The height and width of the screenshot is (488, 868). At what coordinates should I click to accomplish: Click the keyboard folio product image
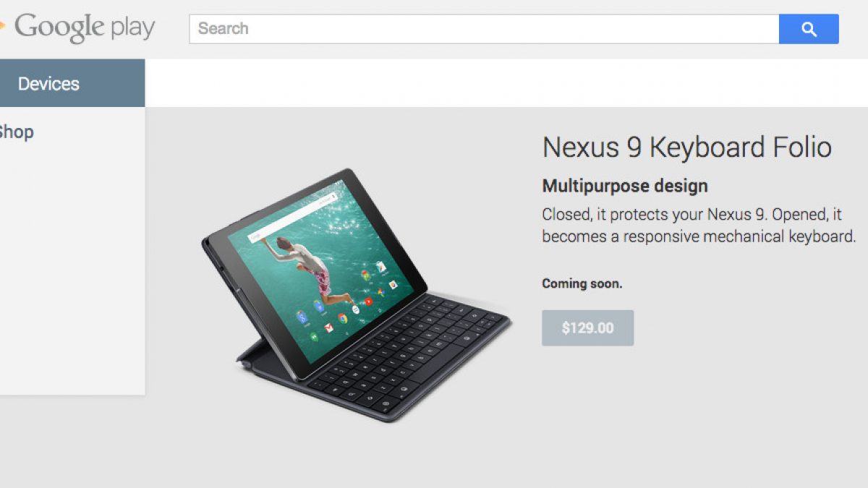click(x=356, y=294)
